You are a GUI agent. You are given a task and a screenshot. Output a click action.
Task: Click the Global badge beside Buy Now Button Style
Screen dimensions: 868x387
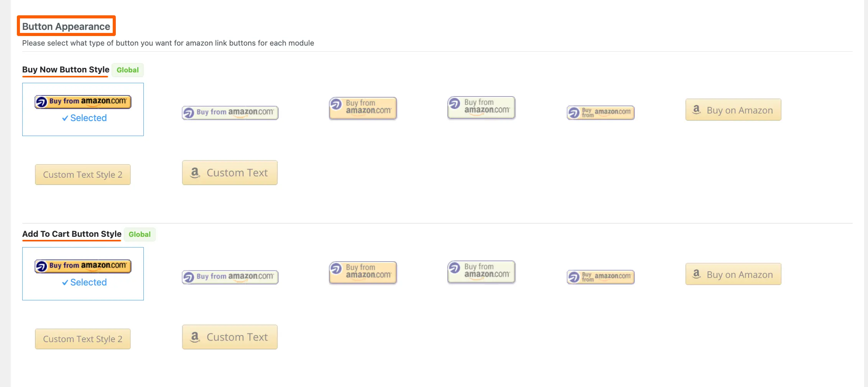[128, 70]
